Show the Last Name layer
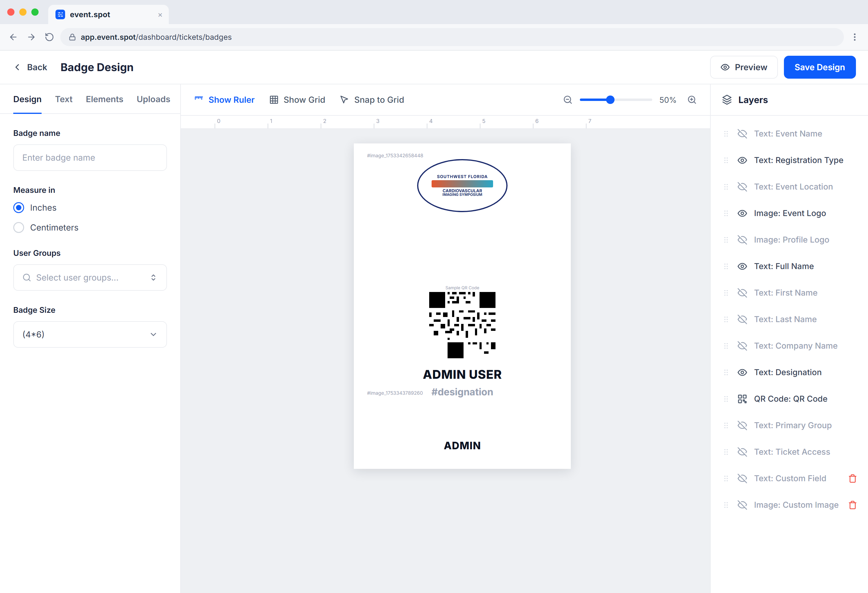This screenshot has width=868, height=593. point(742,319)
